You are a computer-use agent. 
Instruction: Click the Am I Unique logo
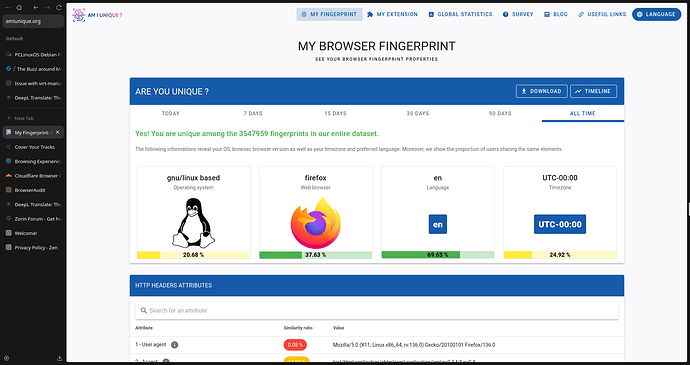97,15
